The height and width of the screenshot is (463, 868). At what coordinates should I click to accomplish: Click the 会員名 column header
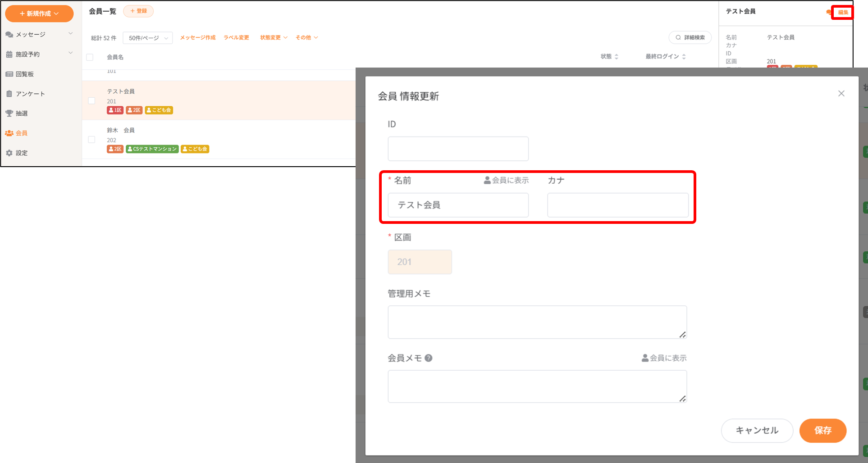[115, 57]
